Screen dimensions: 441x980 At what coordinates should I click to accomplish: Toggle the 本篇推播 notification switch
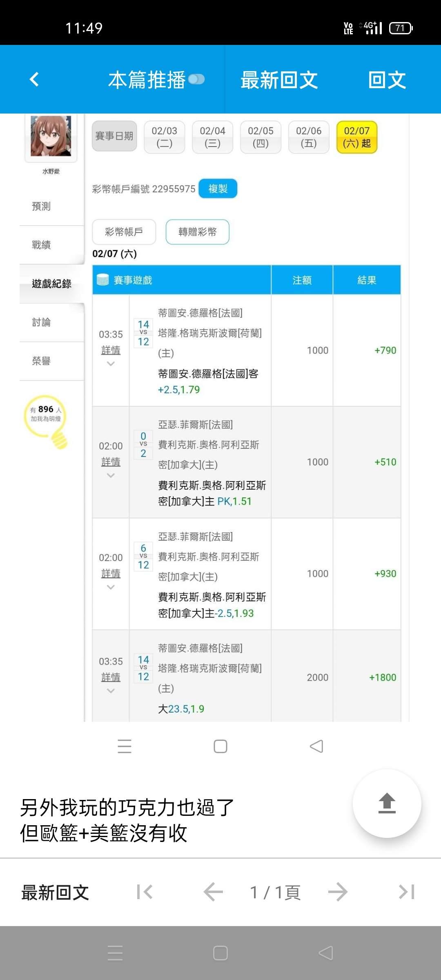tap(196, 79)
